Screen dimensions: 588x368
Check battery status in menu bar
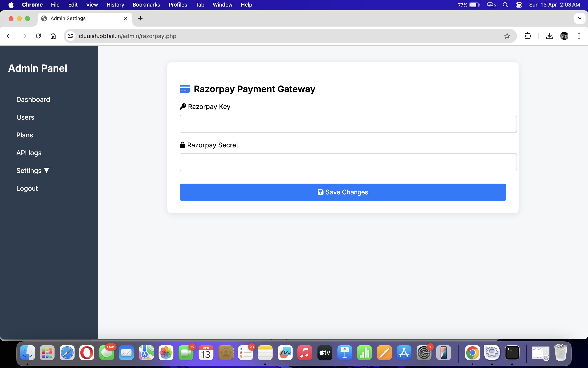[469, 5]
